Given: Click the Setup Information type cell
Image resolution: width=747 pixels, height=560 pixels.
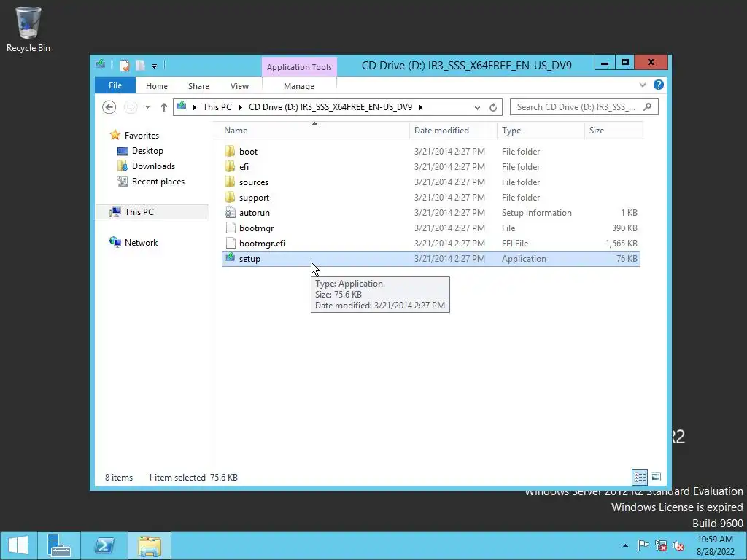Looking at the screenshot, I should pyautogui.click(x=536, y=213).
